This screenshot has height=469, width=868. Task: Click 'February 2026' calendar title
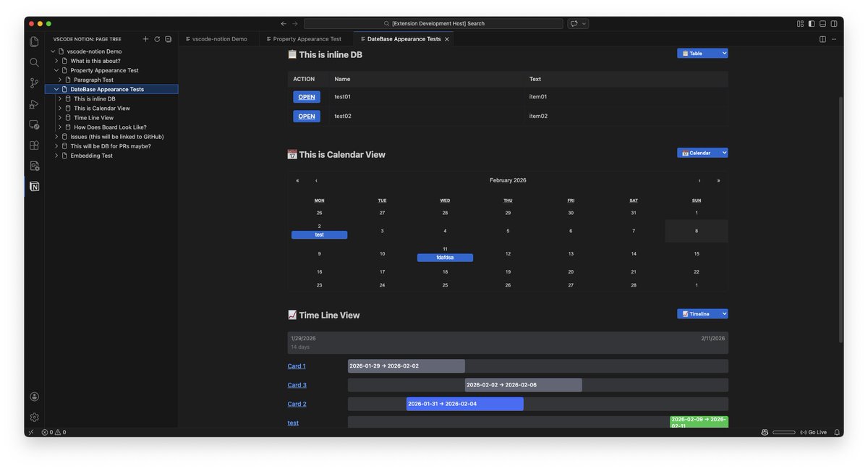508,180
